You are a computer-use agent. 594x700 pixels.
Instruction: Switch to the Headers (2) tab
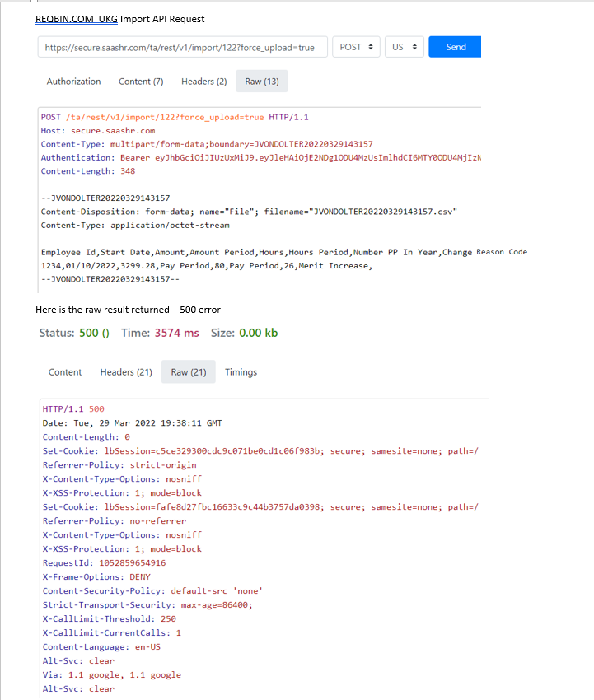tap(204, 82)
